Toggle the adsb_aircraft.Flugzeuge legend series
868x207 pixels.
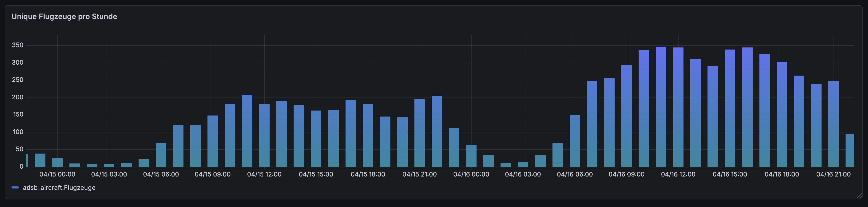(x=59, y=188)
